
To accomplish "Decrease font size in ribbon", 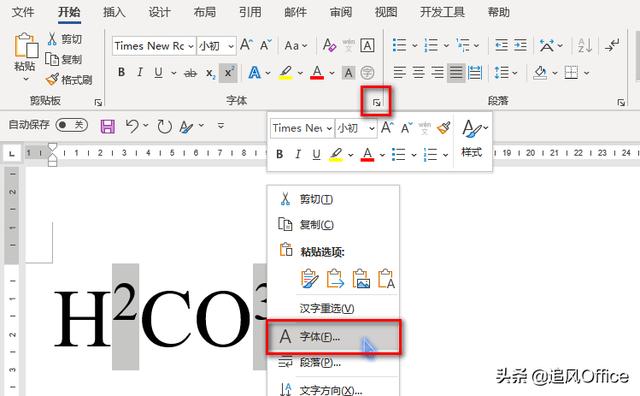I will pos(266,45).
